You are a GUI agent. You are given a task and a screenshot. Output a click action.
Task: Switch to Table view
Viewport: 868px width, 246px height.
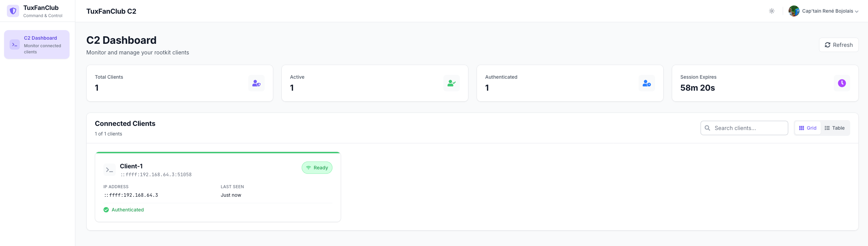pos(834,128)
